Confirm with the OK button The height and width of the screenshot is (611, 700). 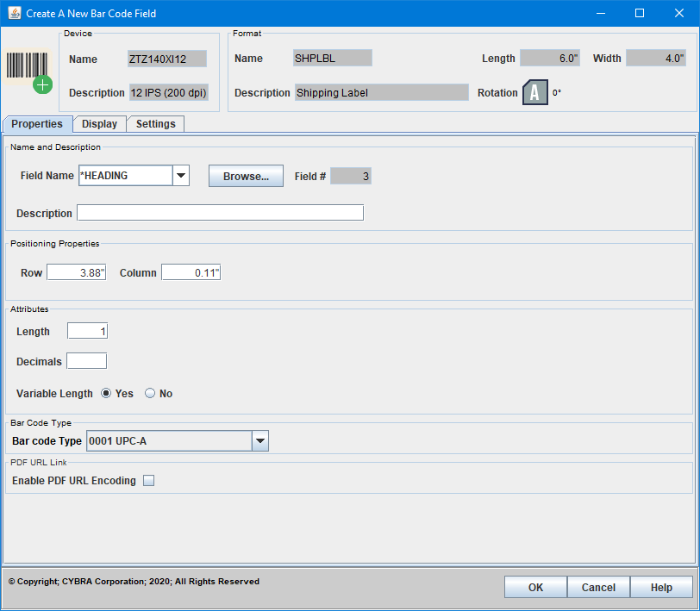[535, 587]
